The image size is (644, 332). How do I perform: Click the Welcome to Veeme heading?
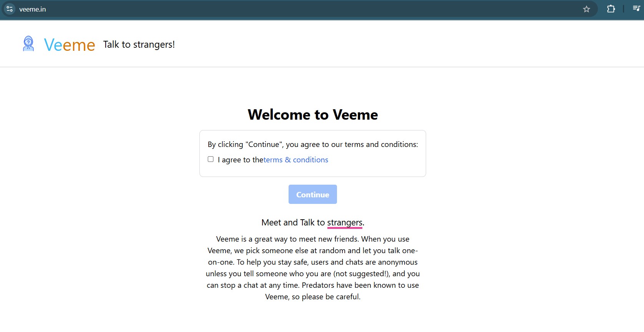coord(313,114)
